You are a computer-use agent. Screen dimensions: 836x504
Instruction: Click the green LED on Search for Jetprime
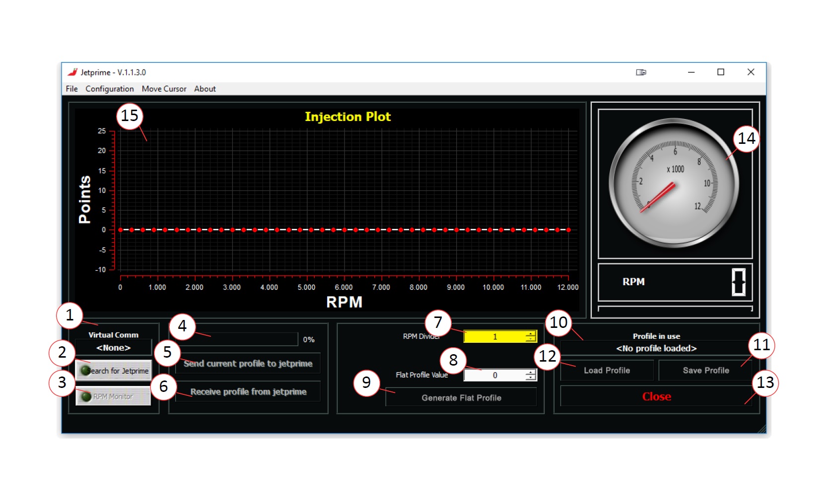tap(85, 371)
